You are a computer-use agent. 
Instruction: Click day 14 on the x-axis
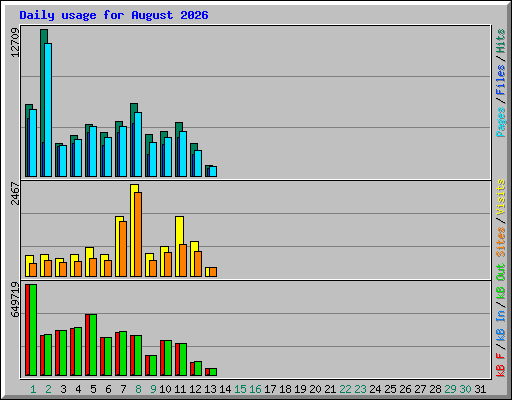225,389
